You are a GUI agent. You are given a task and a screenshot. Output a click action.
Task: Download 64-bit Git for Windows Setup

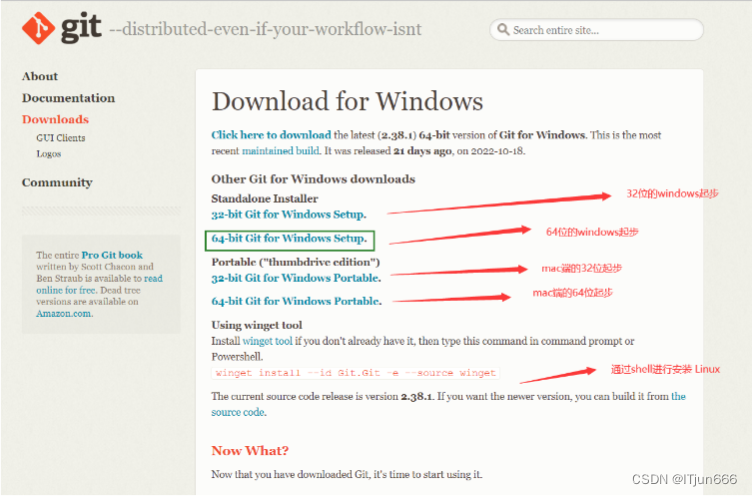point(289,238)
